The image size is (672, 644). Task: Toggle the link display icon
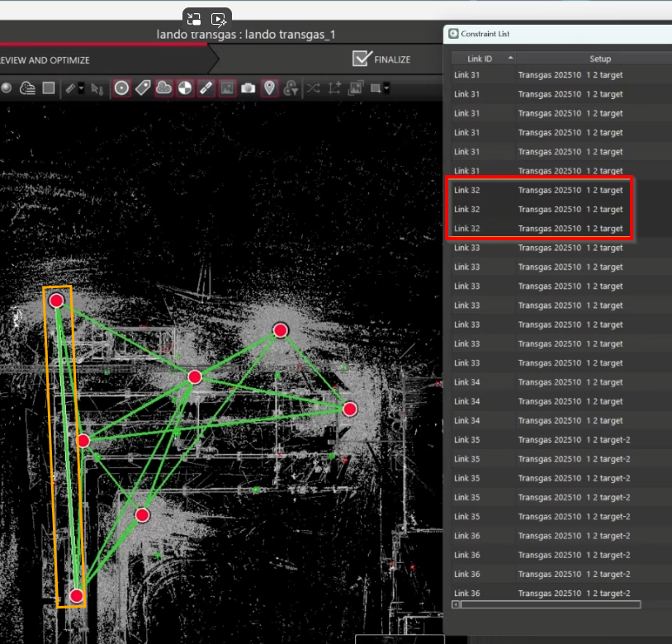click(206, 88)
